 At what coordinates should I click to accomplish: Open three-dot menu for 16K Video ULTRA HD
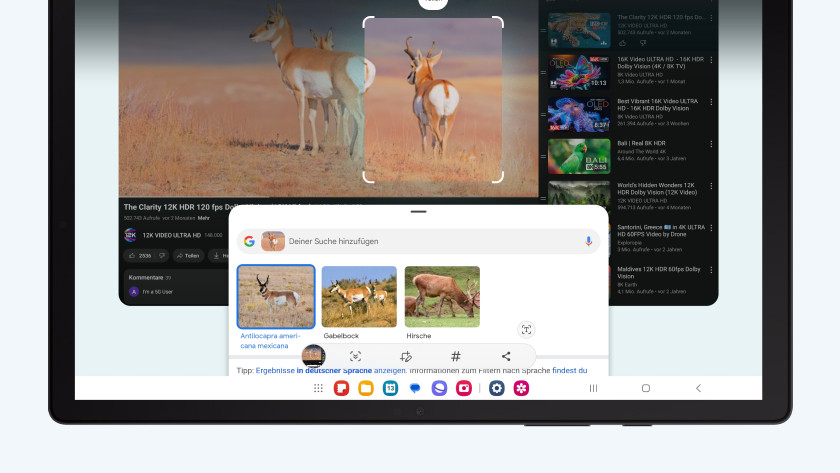click(711, 60)
